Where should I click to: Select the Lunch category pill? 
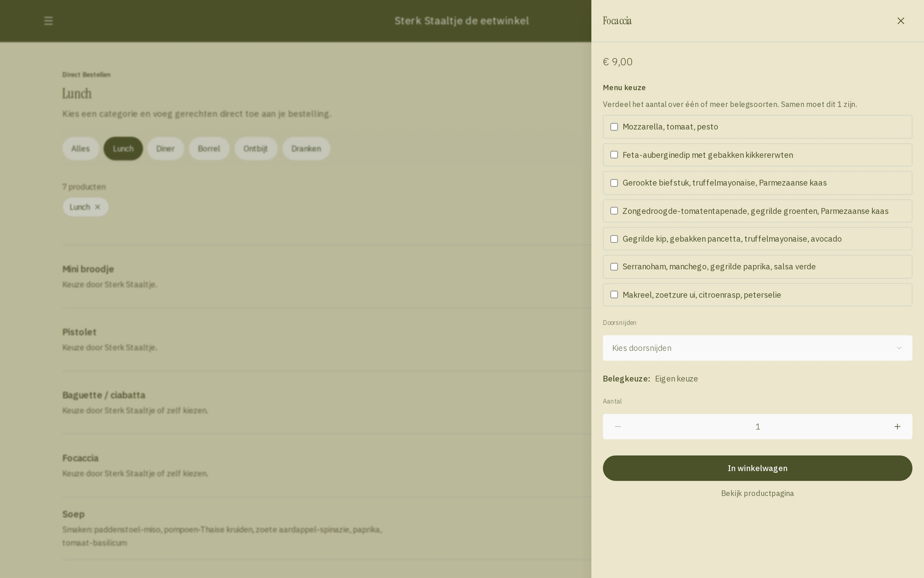click(123, 149)
